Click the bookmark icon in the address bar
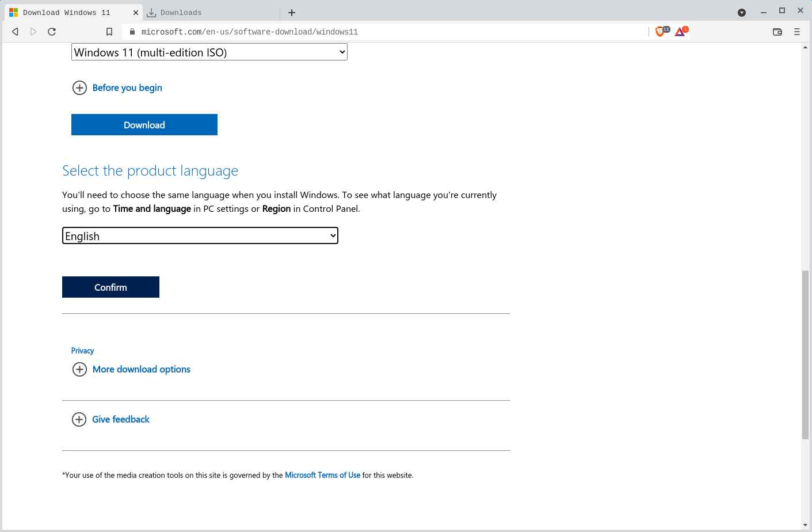The image size is (812, 532). click(109, 32)
